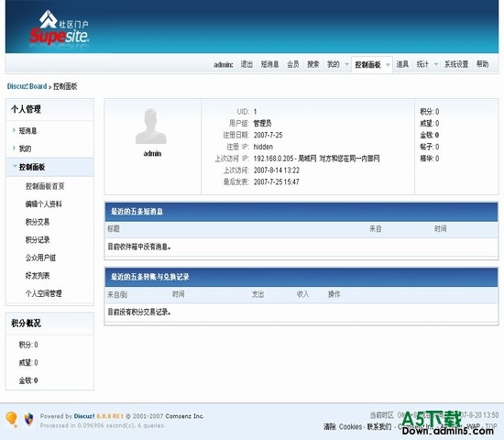Open 编辑个人资料 in the sidebar
Viewport: 504px width, 440px height.
44,204
